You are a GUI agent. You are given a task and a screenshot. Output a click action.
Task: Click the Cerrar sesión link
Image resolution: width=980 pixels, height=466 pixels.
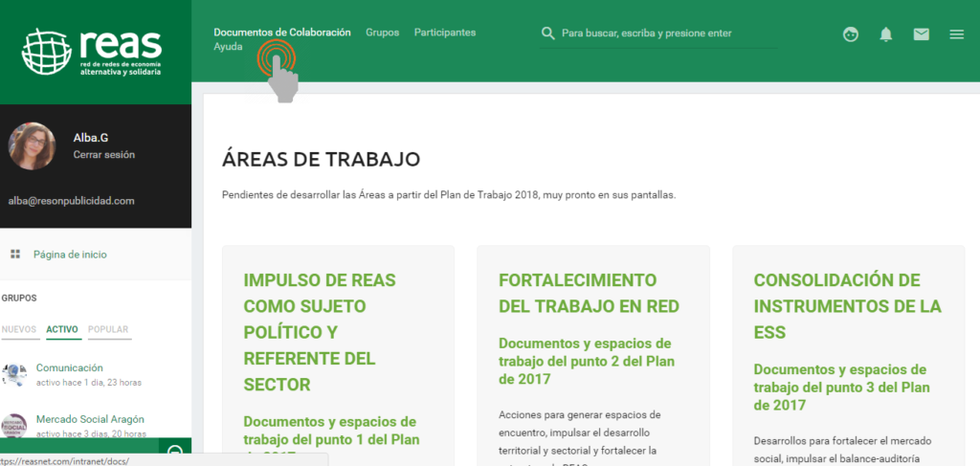pyautogui.click(x=103, y=154)
